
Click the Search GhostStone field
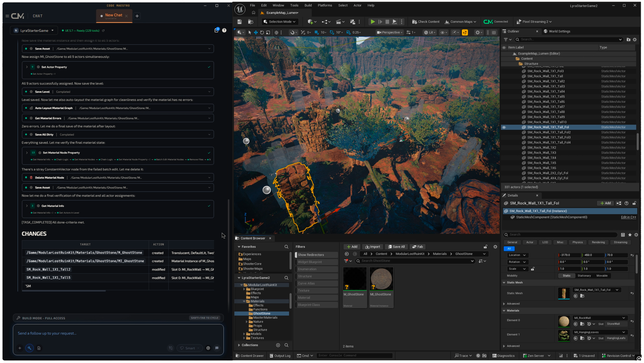point(415,261)
